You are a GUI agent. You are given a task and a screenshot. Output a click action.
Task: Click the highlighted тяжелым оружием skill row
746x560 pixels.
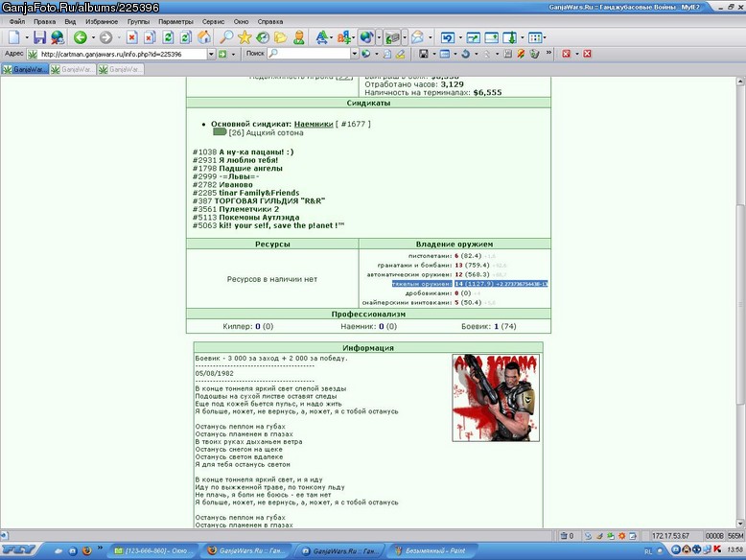[470, 284]
